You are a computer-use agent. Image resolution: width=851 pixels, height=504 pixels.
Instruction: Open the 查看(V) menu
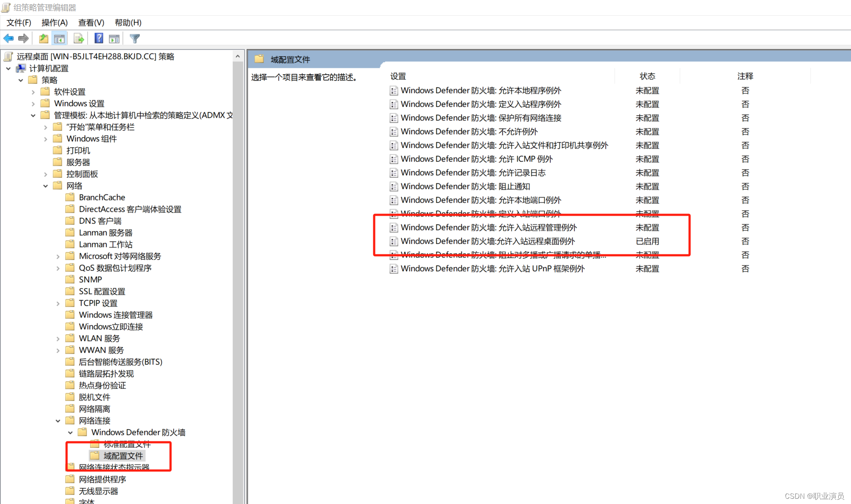point(91,23)
